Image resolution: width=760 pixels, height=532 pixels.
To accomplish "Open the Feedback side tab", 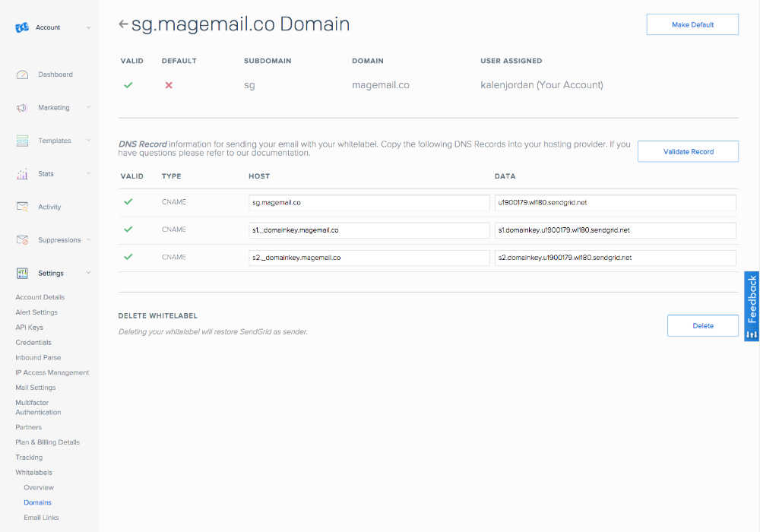I will click(752, 306).
